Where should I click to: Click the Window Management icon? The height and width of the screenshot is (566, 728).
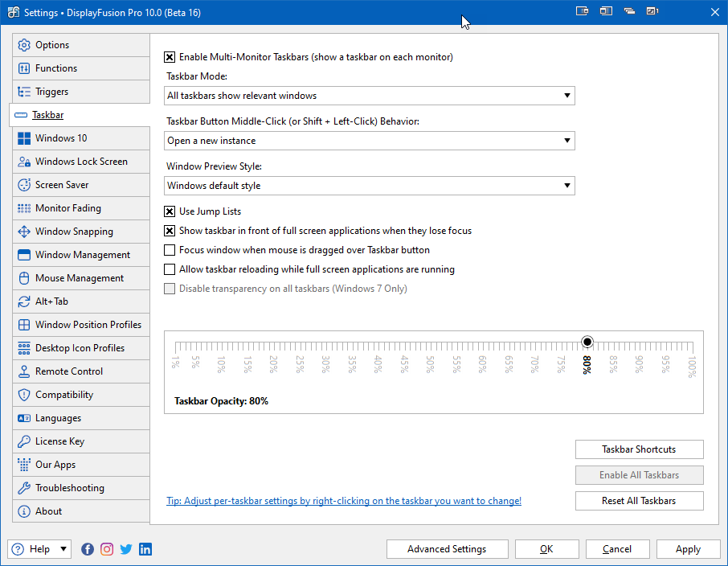tap(23, 255)
